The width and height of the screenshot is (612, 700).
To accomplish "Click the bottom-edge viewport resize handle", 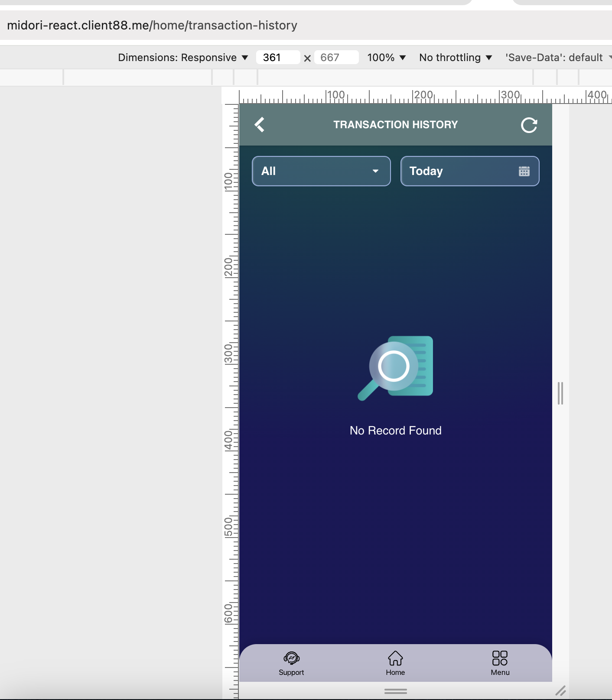I will click(395, 691).
